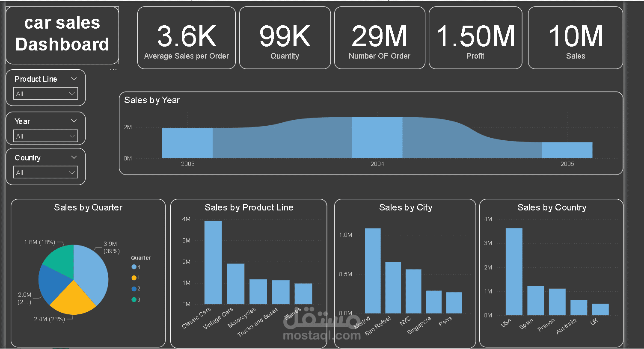The image size is (644, 349).
Task: Click the Quarter legend heading
Action: coord(141,258)
